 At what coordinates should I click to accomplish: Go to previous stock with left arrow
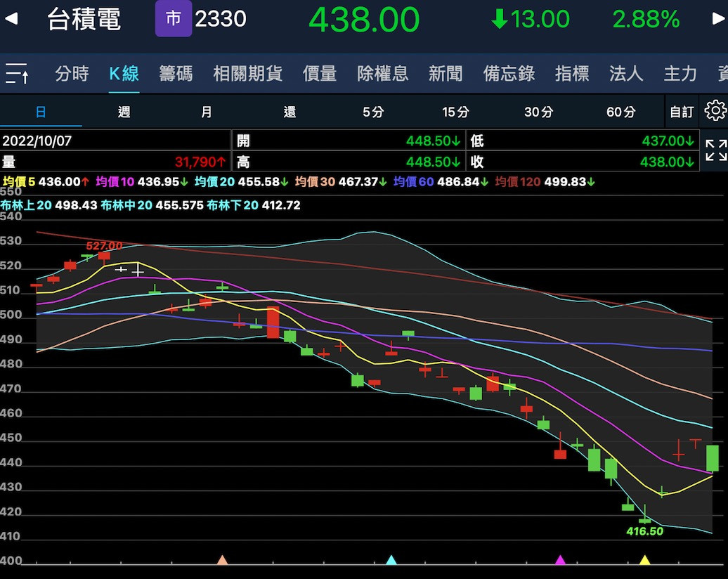pyautogui.click(x=11, y=19)
